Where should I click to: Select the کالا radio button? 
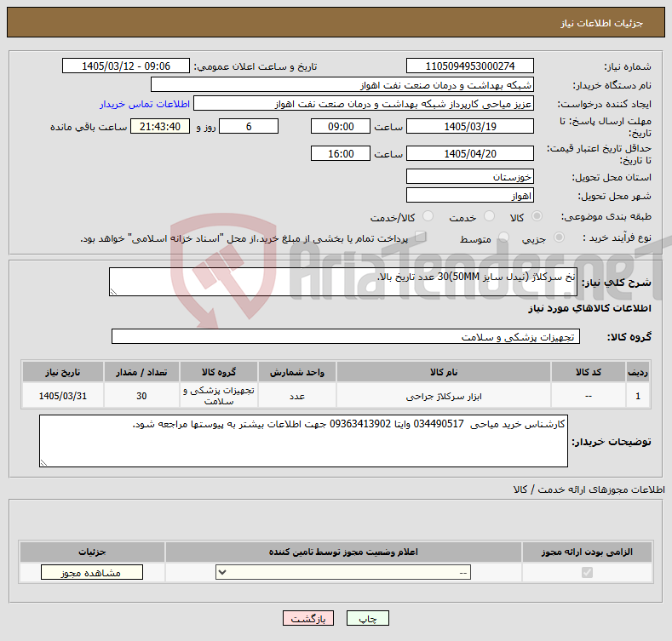pos(537,216)
